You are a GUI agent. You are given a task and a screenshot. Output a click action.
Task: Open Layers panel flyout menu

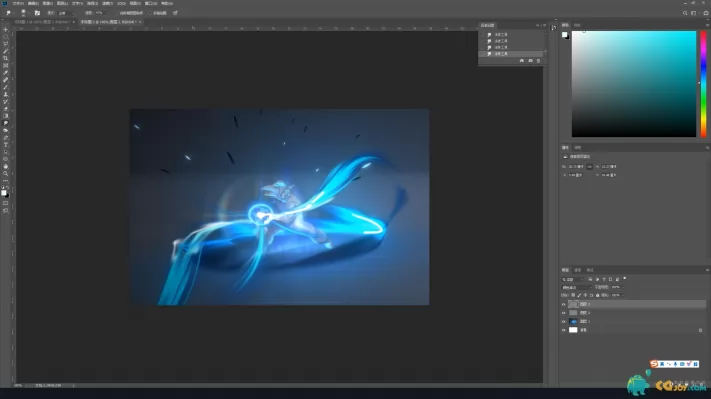pyautogui.click(x=707, y=270)
